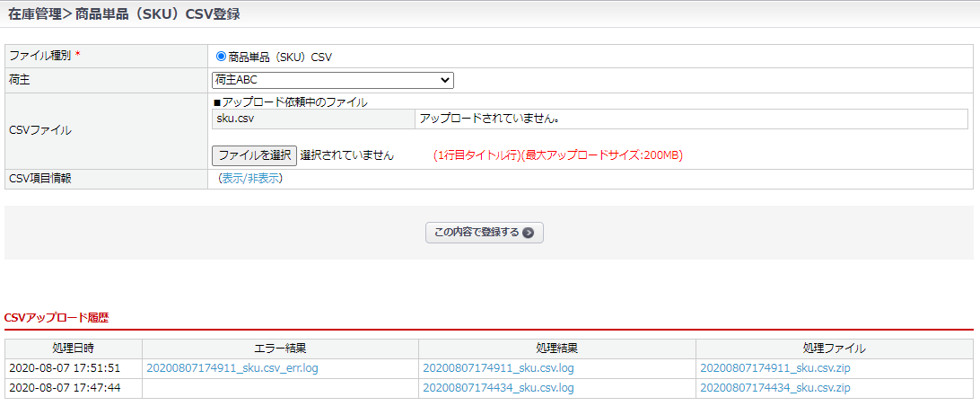Screen dimensions: 980x406
Task: Click the エラー結果 column header
Action: [281, 349]
